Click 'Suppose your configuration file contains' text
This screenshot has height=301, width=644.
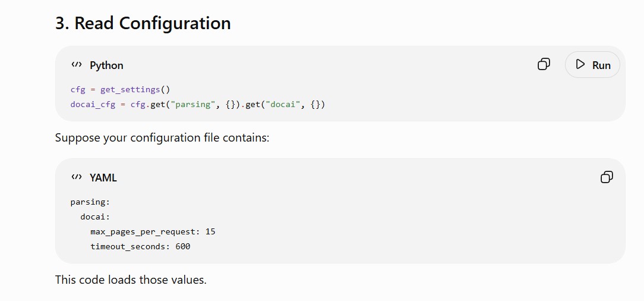click(162, 138)
